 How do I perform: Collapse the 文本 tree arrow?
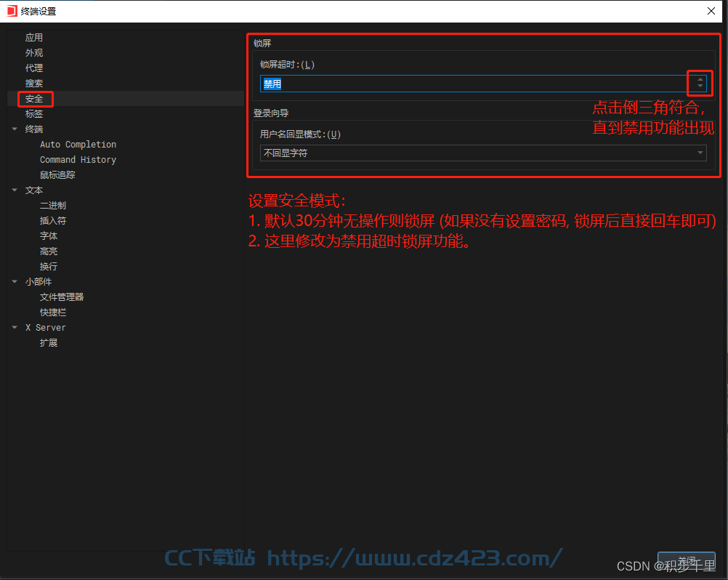[15, 190]
